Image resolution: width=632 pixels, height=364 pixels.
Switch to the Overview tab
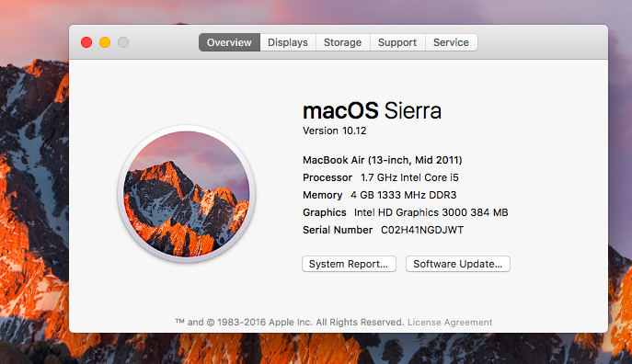pos(229,42)
